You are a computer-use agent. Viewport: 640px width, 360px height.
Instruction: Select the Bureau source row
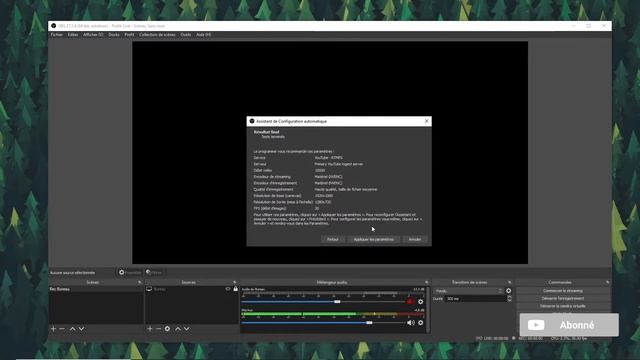tap(192, 289)
